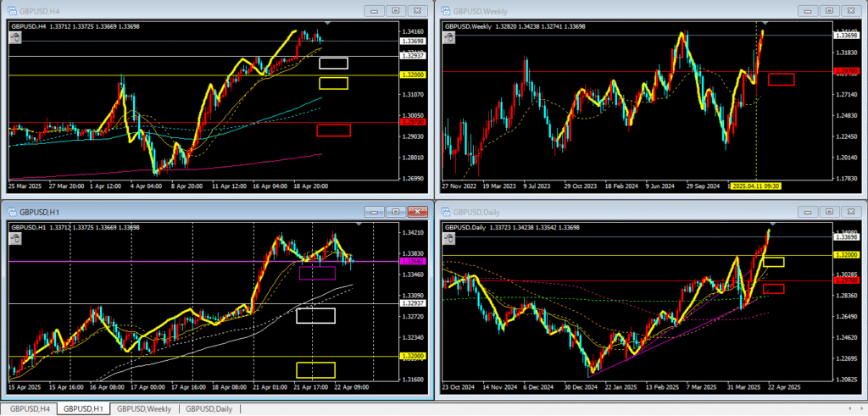The height and width of the screenshot is (416, 868).
Task: Click the left tab-scroll arrow at bottom right
Action: click(850, 409)
